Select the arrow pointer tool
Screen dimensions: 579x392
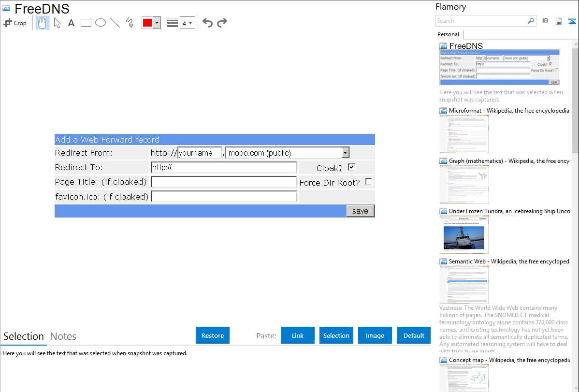57,23
